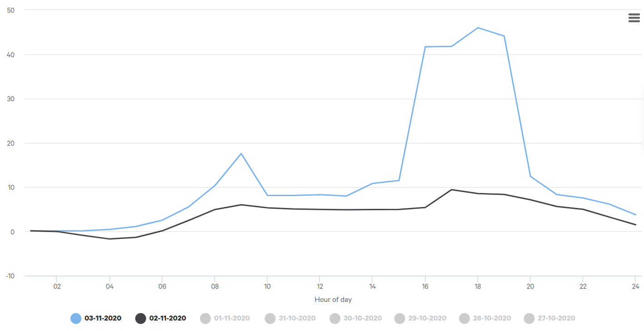Click the dark line peak at hour 17
The image size is (644, 331).
tap(451, 190)
